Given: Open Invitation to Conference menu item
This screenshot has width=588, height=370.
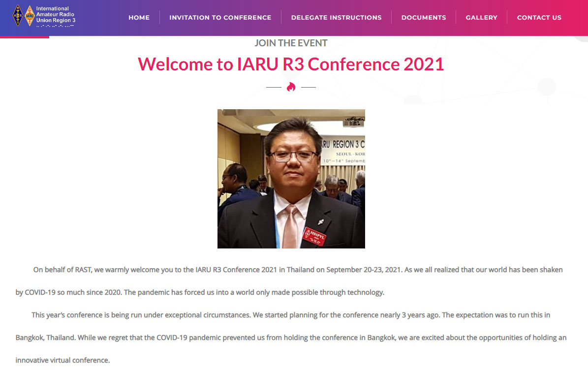Looking at the screenshot, I should tap(220, 18).
